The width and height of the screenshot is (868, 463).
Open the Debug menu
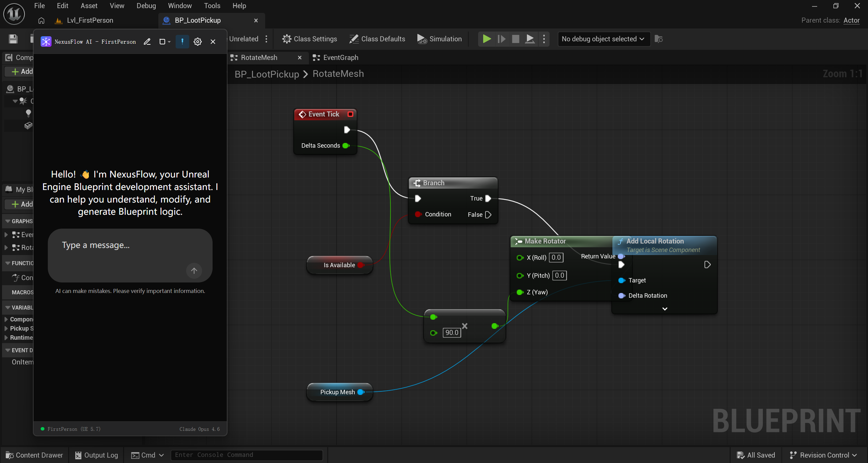pyautogui.click(x=146, y=6)
